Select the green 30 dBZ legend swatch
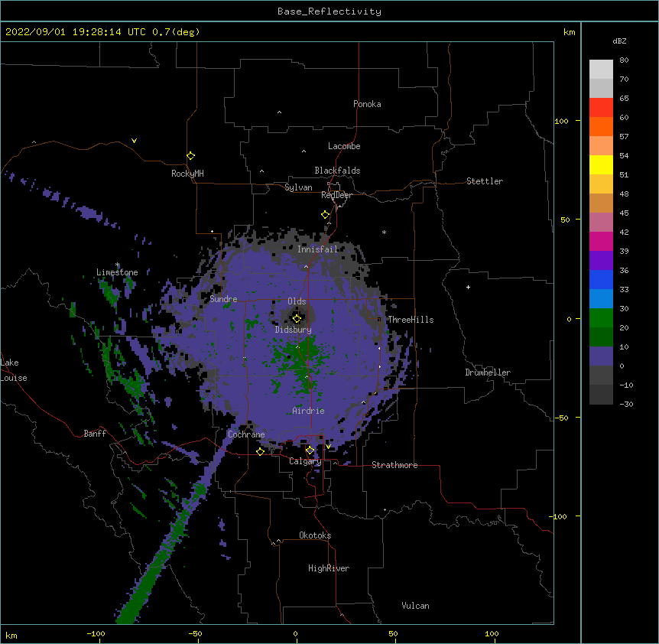The image size is (659, 644). point(601,318)
